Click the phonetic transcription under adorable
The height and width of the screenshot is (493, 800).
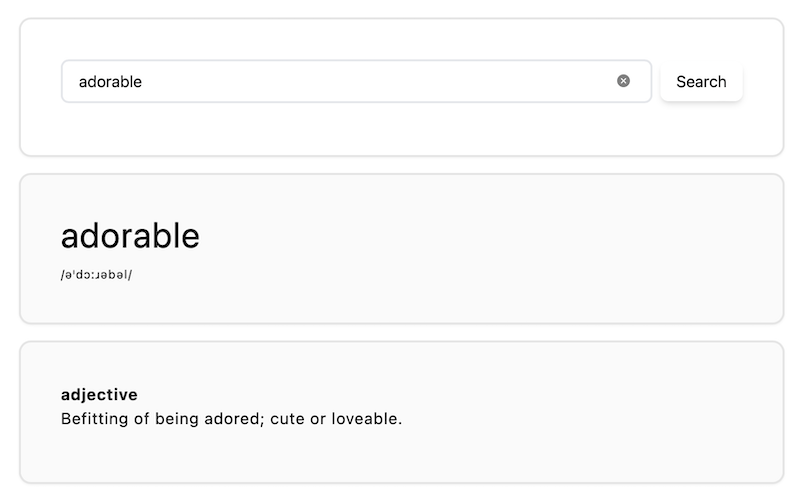(96, 275)
